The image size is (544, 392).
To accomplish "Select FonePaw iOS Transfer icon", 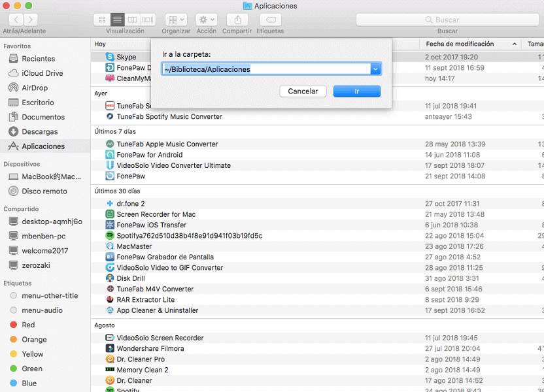I will [110, 225].
